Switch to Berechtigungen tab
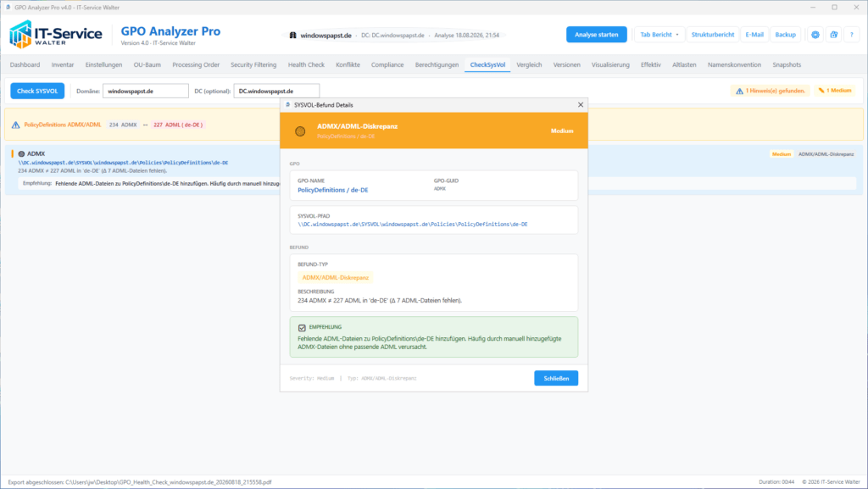 437,64
